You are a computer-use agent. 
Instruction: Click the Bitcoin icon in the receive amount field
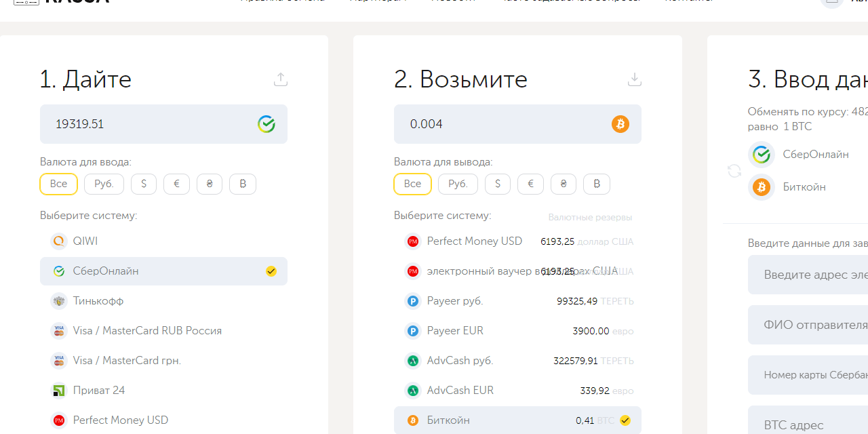tap(620, 124)
